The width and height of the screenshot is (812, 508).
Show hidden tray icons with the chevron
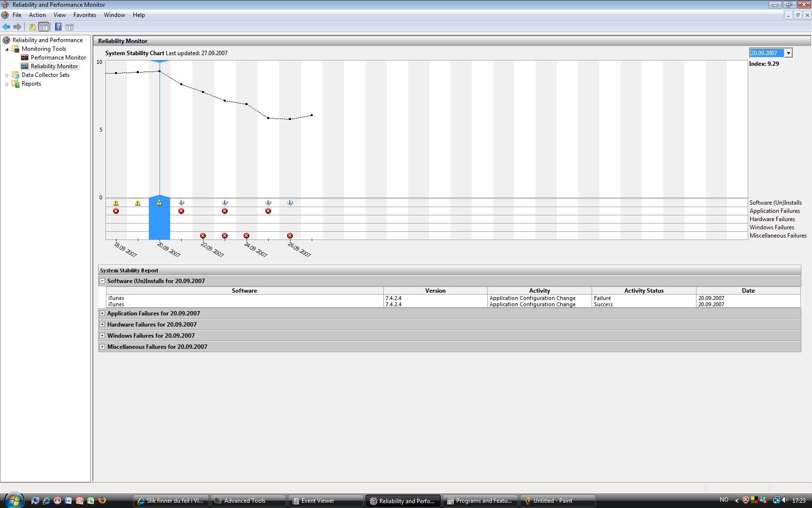[x=737, y=501]
